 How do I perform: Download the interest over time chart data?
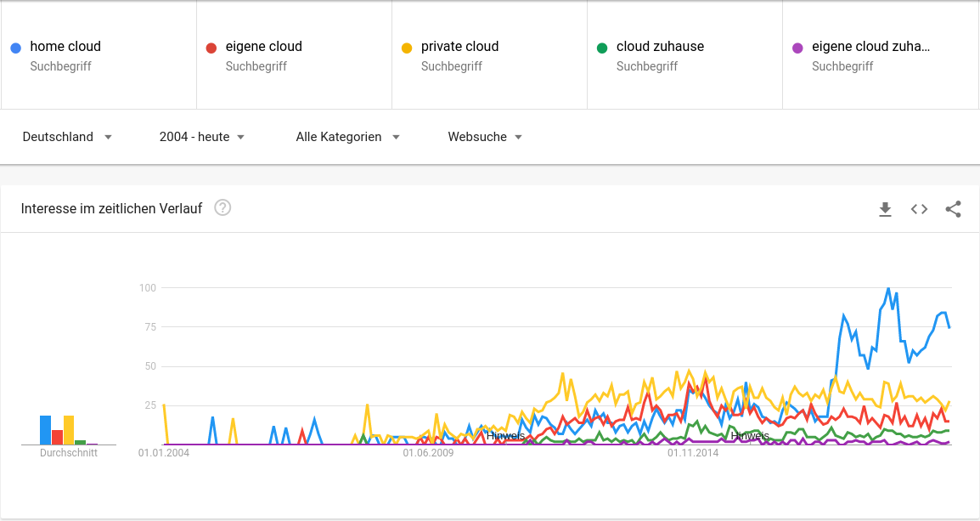(x=885, y=209)
